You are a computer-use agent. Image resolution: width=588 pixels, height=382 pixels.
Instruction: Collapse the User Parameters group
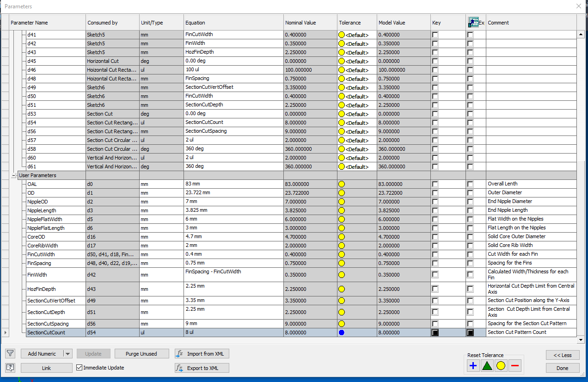(x=13, y=175)
